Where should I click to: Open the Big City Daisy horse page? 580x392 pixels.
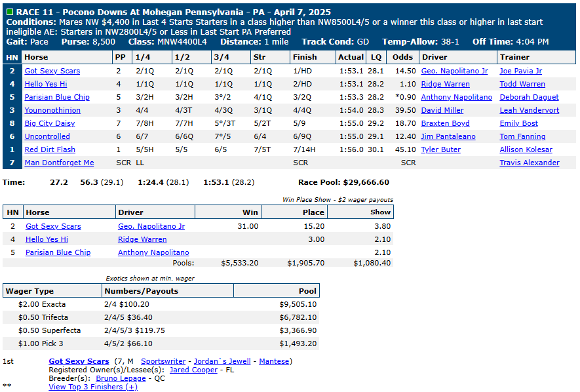[x=50, y=123]
